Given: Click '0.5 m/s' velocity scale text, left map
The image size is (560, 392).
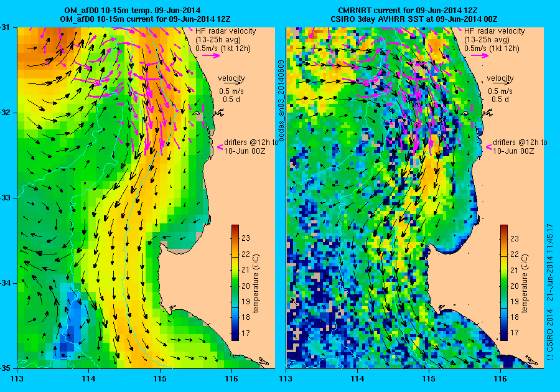Looking at the screenshot, I should tap(231, 91).
